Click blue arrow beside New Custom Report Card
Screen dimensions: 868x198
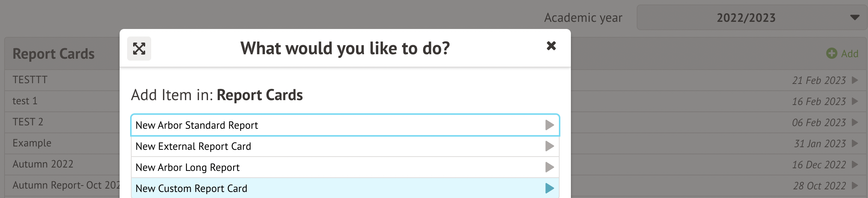(x=549, y=188)
